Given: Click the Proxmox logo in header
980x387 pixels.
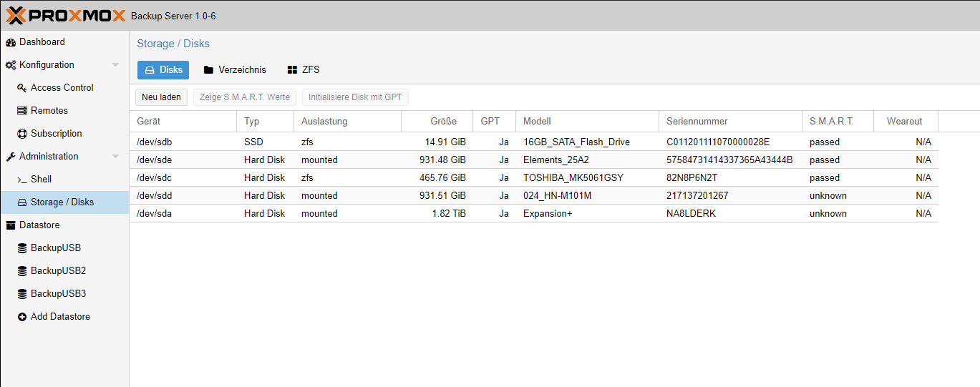Looking at the screenshot, I should [66, 15].
